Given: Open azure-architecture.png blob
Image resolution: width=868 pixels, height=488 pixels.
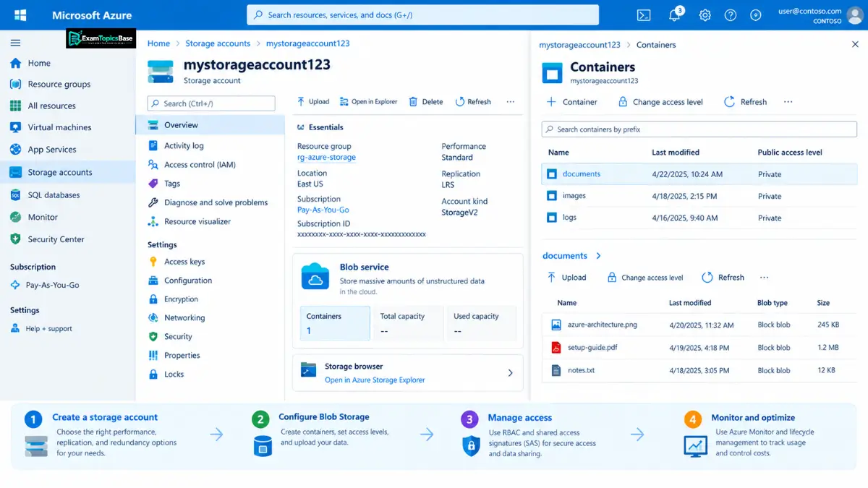Looking at the screenshot, I should pyautogui.click(x=602, y=325).
